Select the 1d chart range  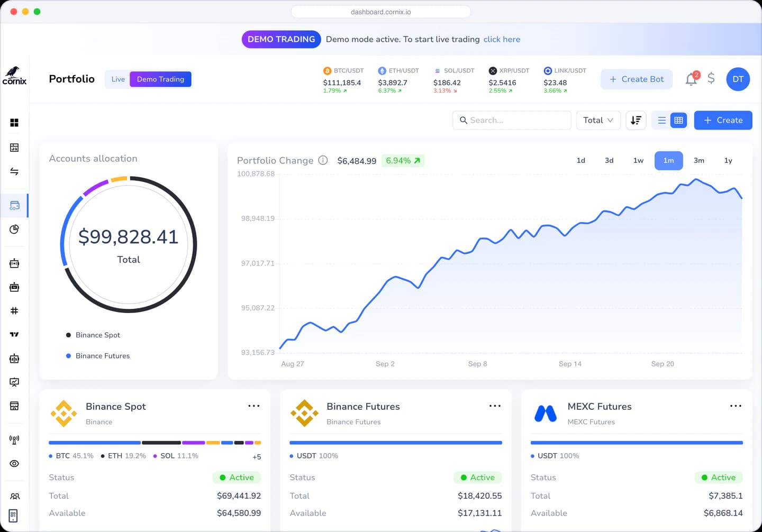click(580, 160)
